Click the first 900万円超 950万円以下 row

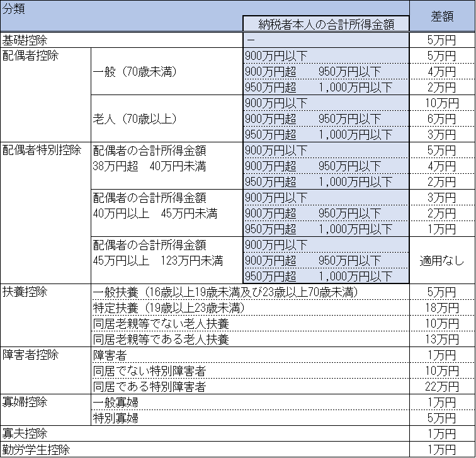(x=326, y=71)
